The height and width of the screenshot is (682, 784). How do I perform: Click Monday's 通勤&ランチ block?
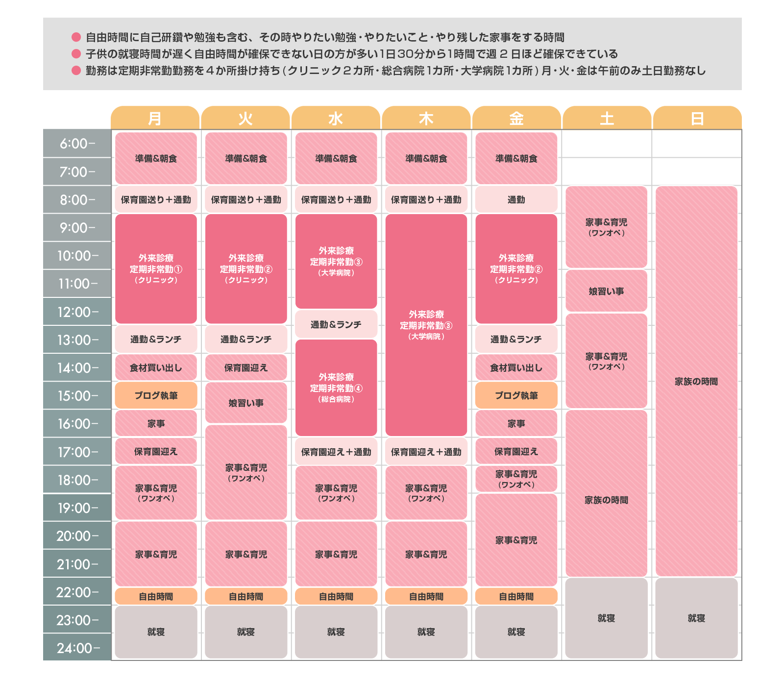(x=156, y=339)
